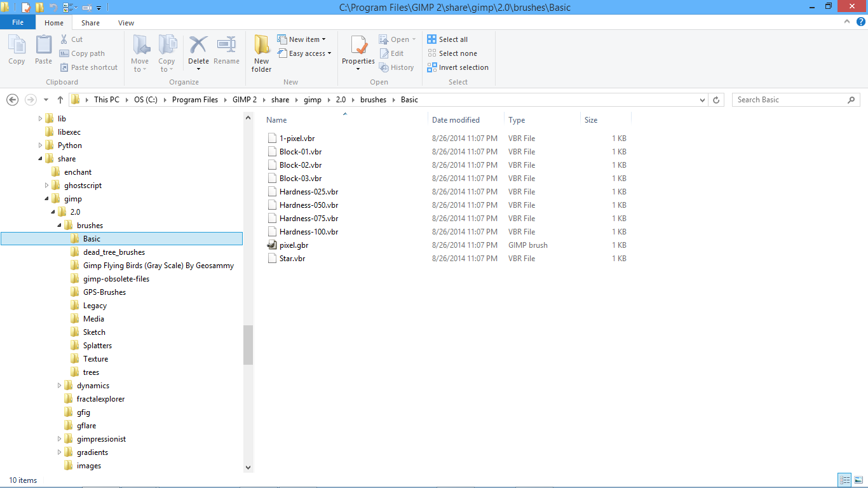Go up one level with Up arrow

[60, 100]
